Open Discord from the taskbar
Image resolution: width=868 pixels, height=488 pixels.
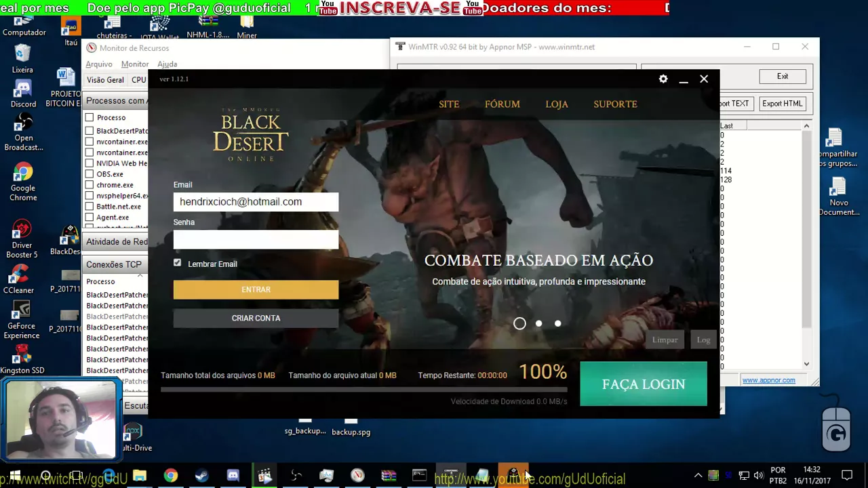[x=233, y=476]
